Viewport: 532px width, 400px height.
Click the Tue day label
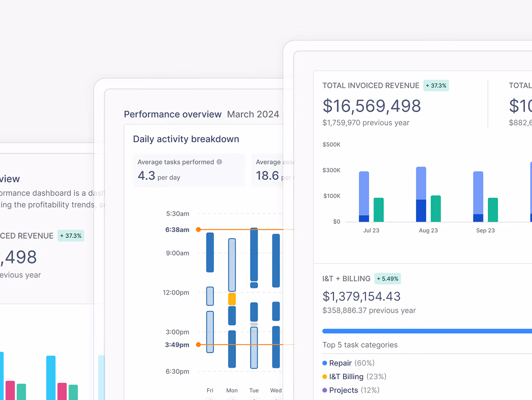tap(254, 390)
